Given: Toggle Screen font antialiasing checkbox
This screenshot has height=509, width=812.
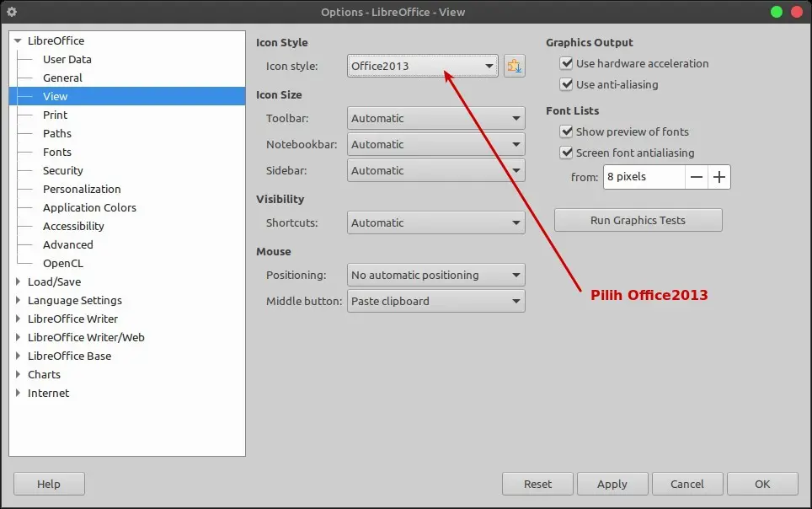Looking at the screenshot, I should [x=567, y=153].
